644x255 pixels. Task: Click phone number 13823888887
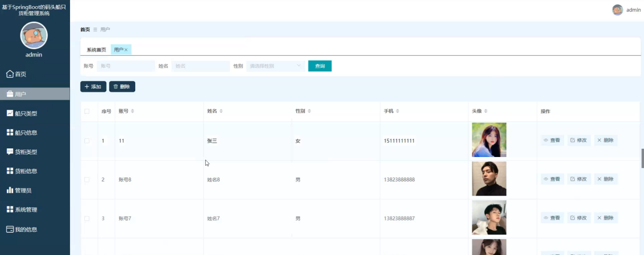pos(399,218)
